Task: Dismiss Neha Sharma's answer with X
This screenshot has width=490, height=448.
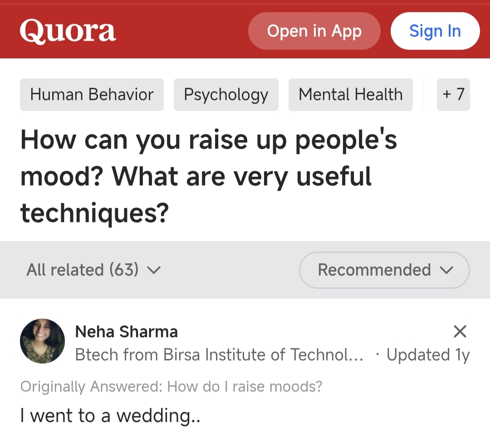Action: (x=460, y=332)
